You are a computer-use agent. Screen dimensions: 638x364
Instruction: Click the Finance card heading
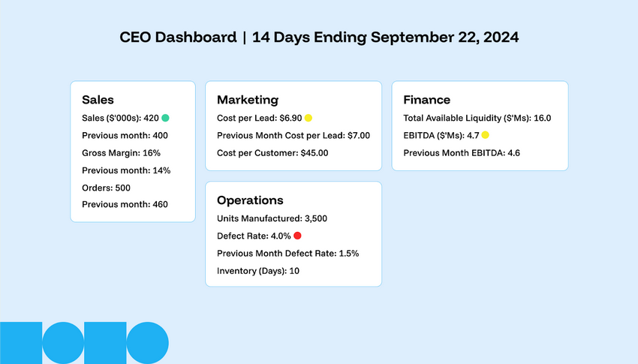coord(426,100)
